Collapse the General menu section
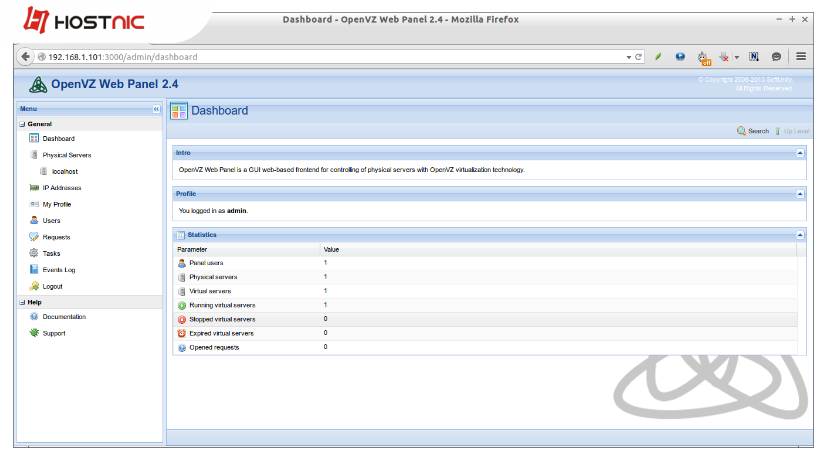The width and height of the screenshot is (826, 457). point(22,124)
